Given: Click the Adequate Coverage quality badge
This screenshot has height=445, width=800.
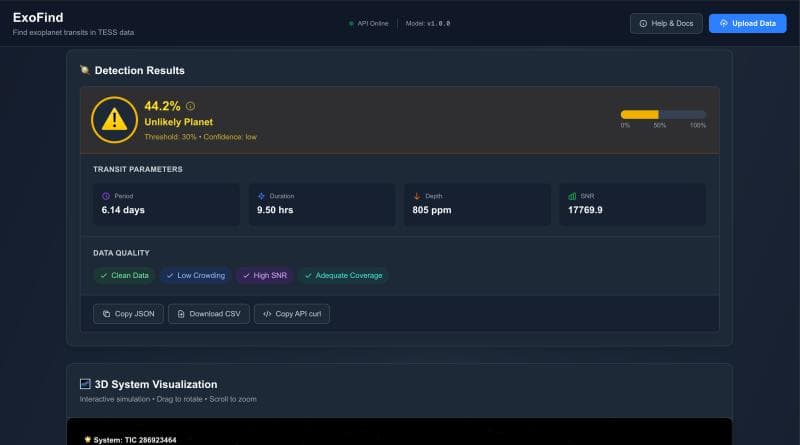Looking at the screenshot, I should coord(343,276).
